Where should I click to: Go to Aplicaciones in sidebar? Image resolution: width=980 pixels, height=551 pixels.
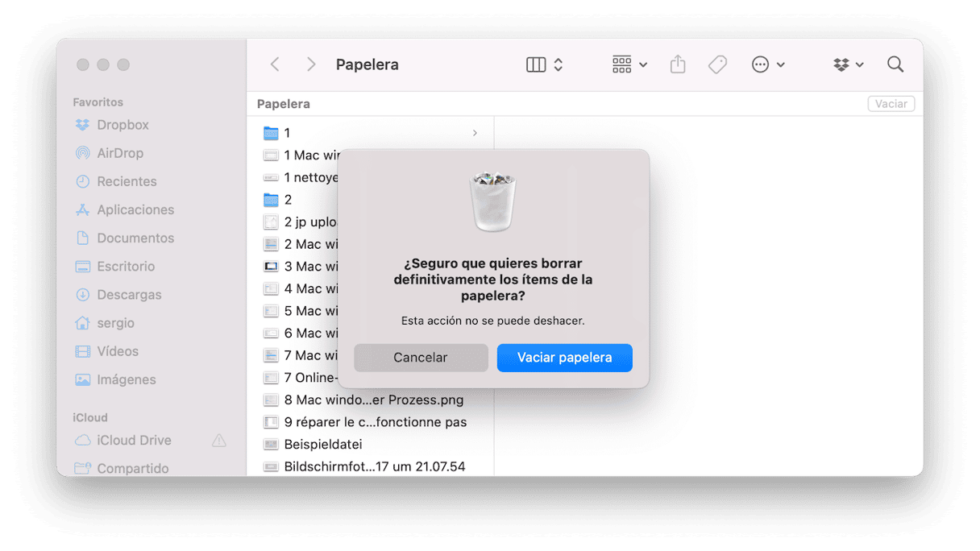pyautogui.click(x=135, y=209)
